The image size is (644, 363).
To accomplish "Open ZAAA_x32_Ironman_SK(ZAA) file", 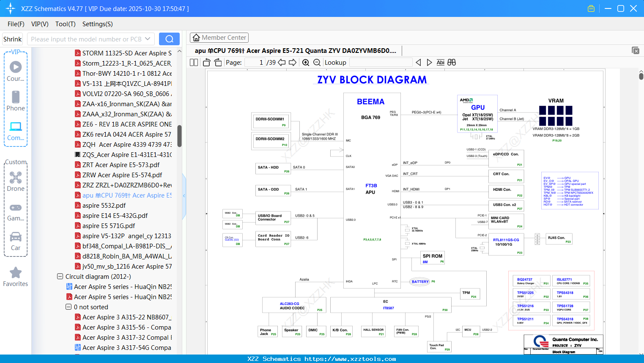I will (x=123, y=114).
